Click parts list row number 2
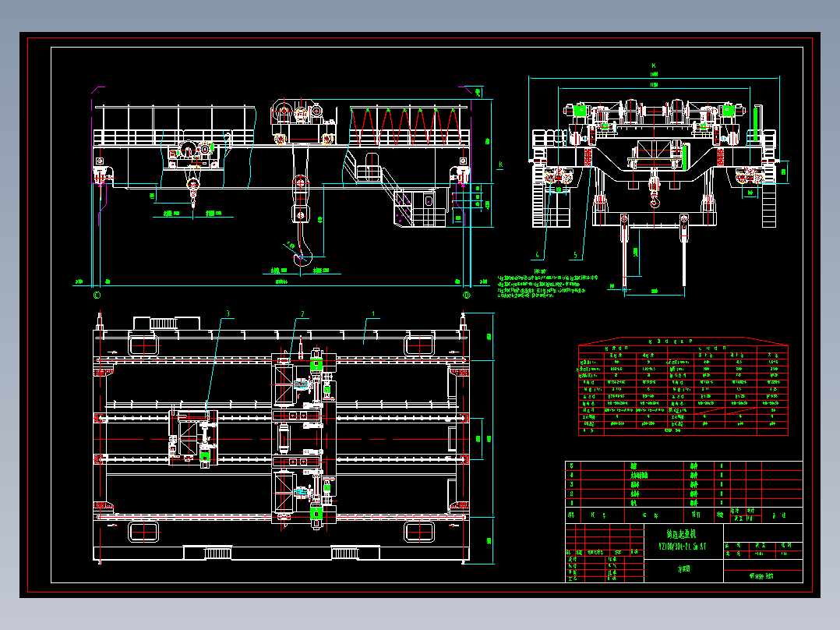The image size is (840, 630). click(x=684, y=494)
